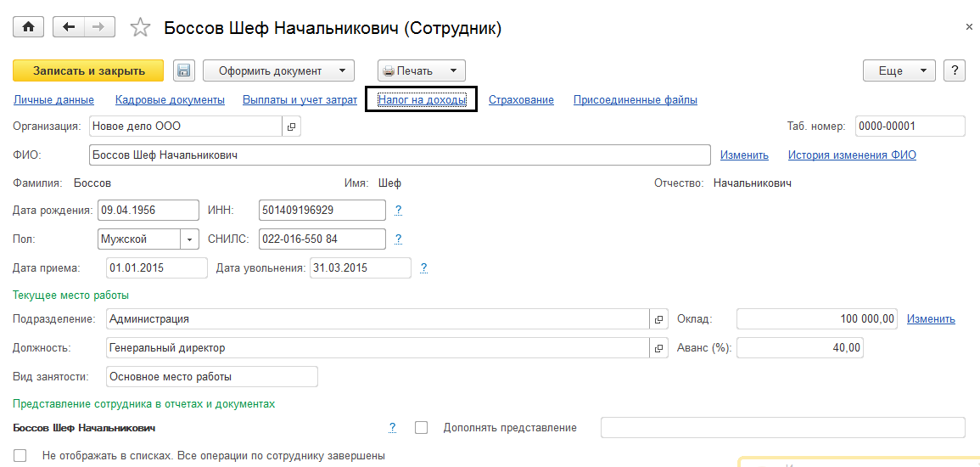
Task: Open the Страхование section
Action: [x=521, y=100]
